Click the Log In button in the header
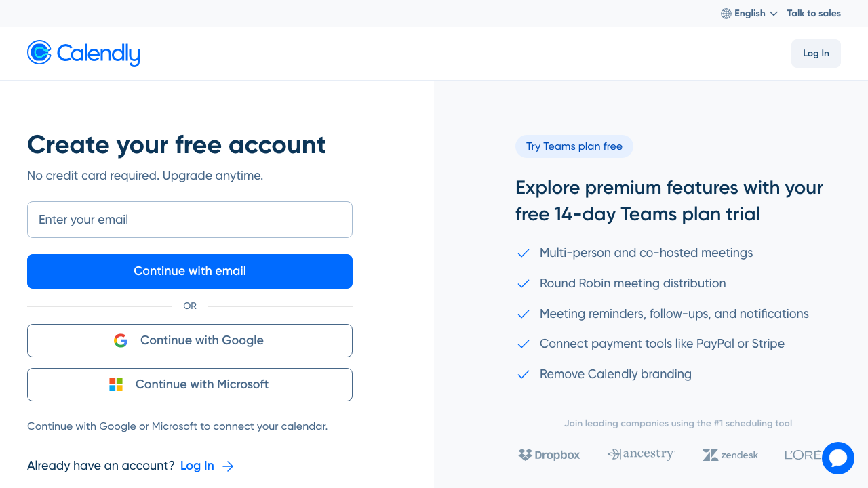 [x=816, y=53]
